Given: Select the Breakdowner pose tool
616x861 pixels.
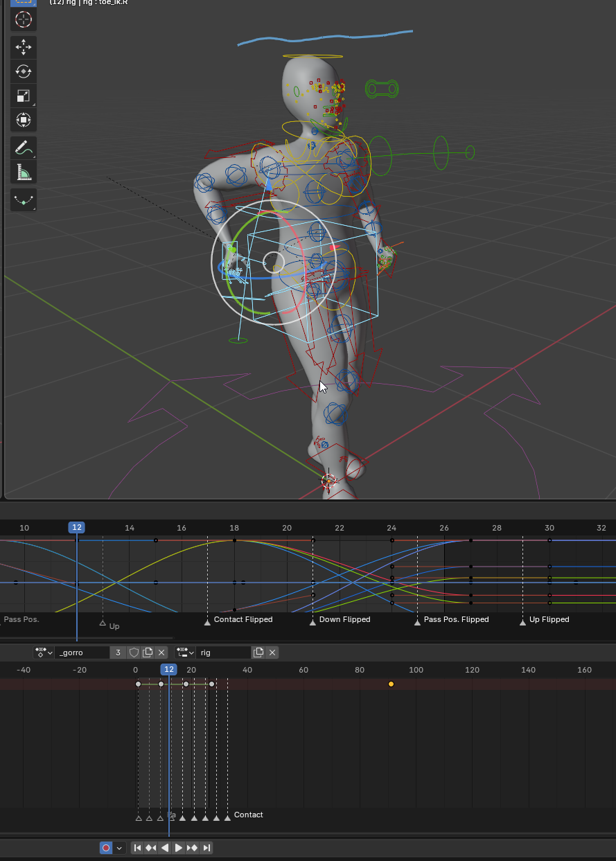Looking at the screenshot, I should pos(24,200).
